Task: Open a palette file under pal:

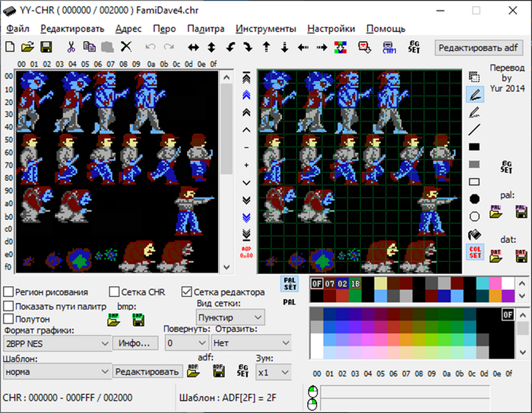Action: 496,213
